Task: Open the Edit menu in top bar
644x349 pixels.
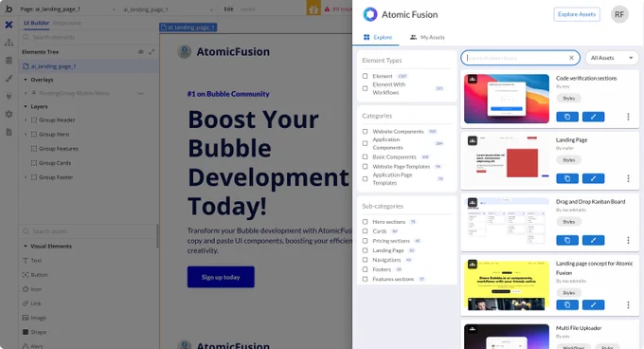Action: pos(229,9)
